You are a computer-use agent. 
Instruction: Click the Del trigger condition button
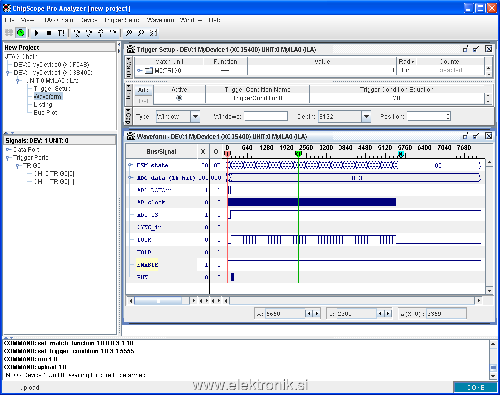143,100
